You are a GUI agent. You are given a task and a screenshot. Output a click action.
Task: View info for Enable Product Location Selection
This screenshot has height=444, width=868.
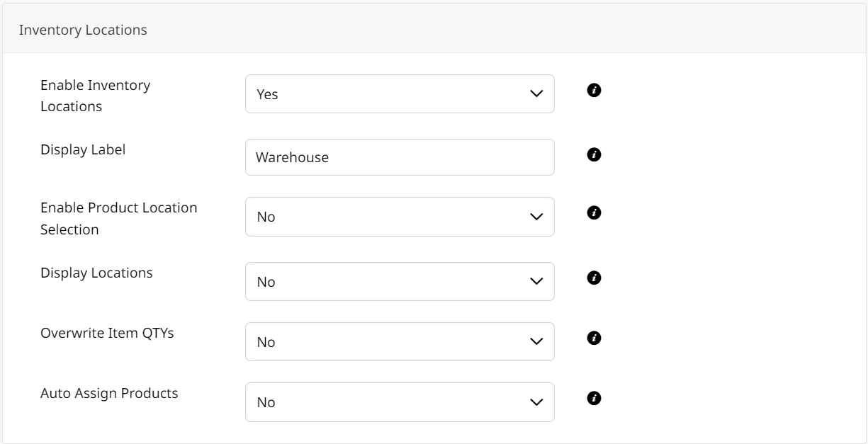coord(593,212)
